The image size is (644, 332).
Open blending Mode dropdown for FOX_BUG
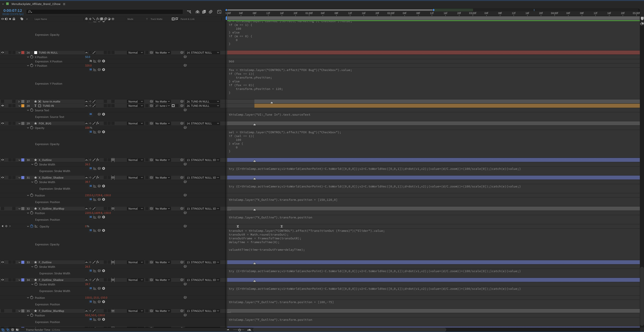tap(135, 123)
